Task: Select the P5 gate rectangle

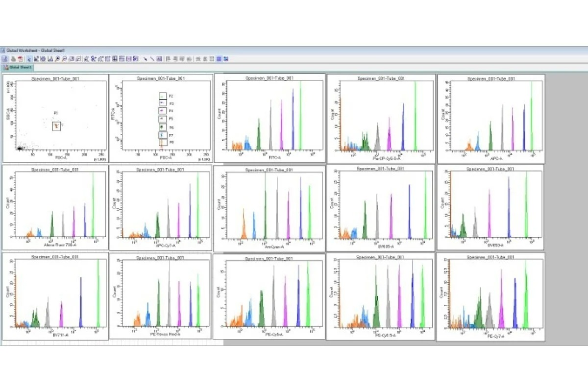Action: (x=163, y=119)
